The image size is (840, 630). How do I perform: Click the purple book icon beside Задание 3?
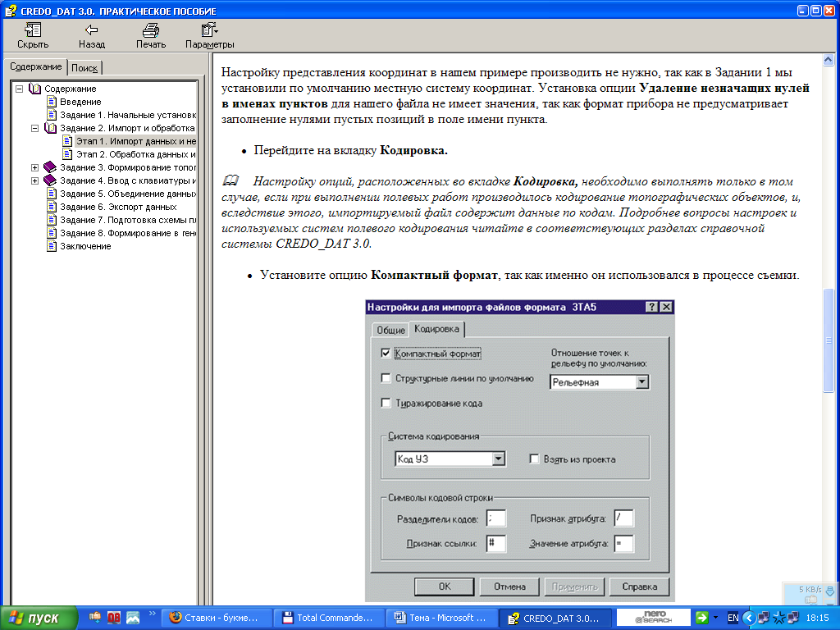(50, 167)
